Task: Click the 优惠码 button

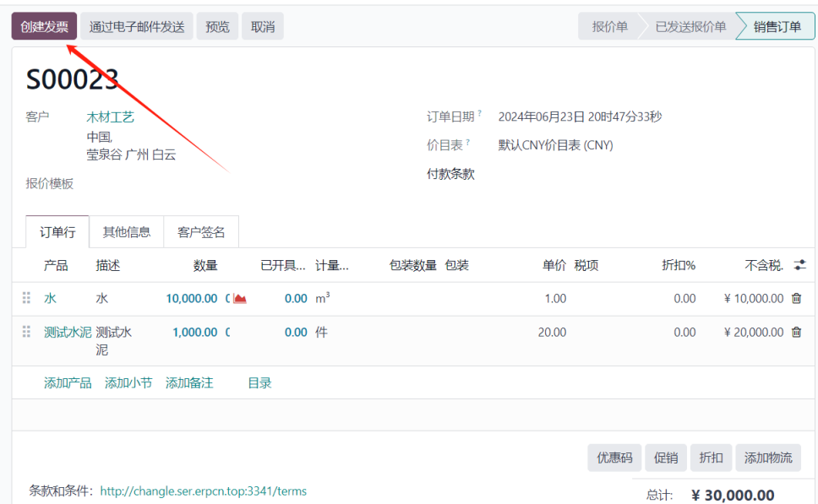Action: coord(614,458)
